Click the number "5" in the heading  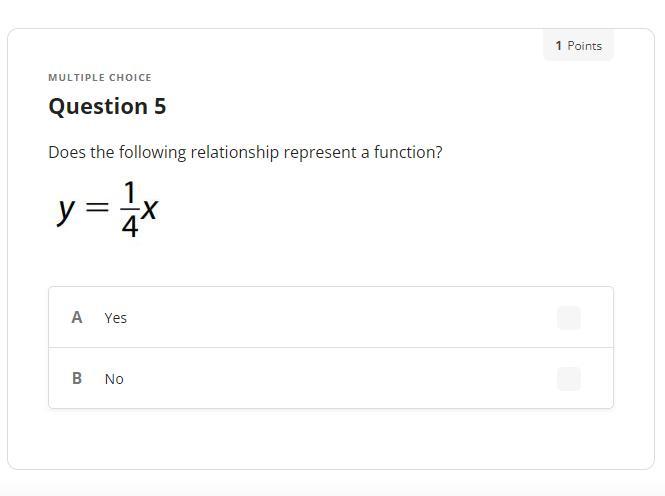click(160, 107)
